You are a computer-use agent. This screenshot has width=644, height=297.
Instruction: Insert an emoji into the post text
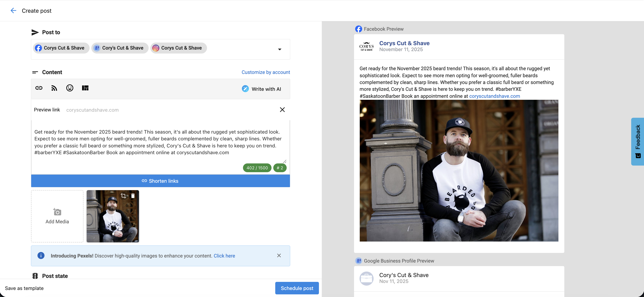70,88
